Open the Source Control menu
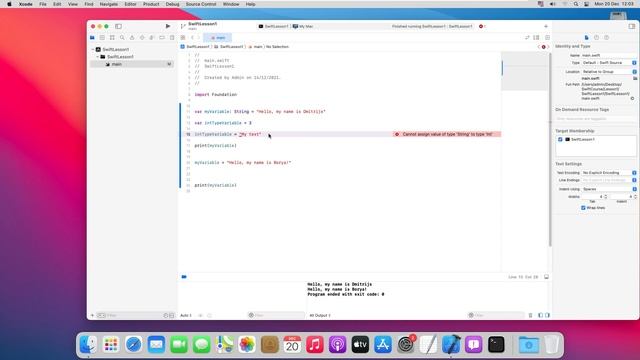The height and width of the screenshot is (360, 640). (x=201, y=4)
